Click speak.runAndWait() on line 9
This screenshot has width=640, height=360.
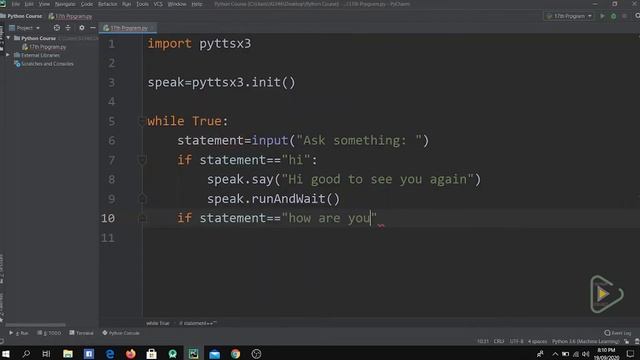(x=273, y=199)
